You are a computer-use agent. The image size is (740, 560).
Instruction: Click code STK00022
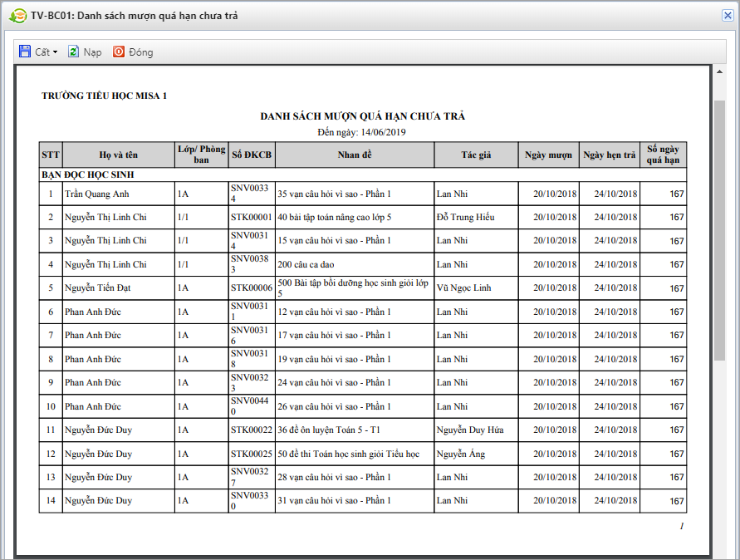click(252, 430)
